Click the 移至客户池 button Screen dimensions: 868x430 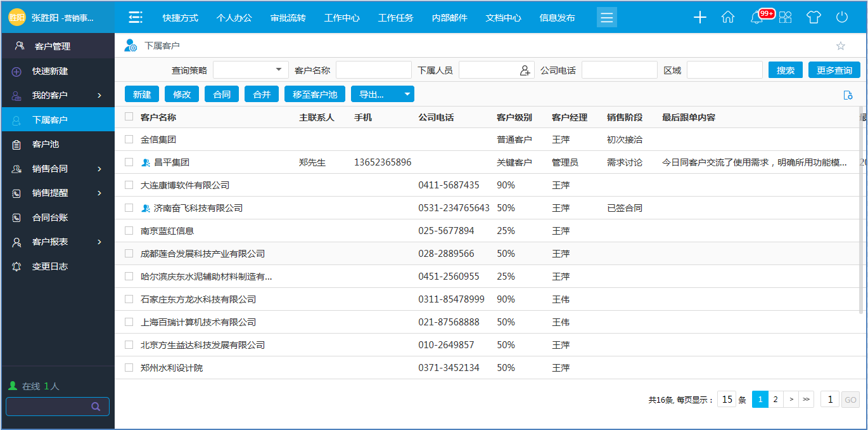point(314,94)
